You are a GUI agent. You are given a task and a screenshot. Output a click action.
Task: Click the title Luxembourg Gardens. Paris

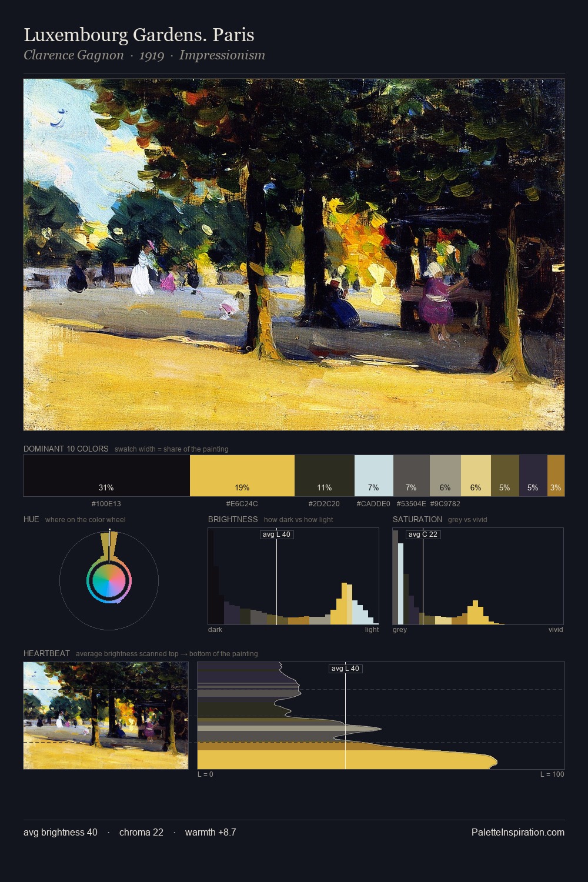tap(139, 35)
